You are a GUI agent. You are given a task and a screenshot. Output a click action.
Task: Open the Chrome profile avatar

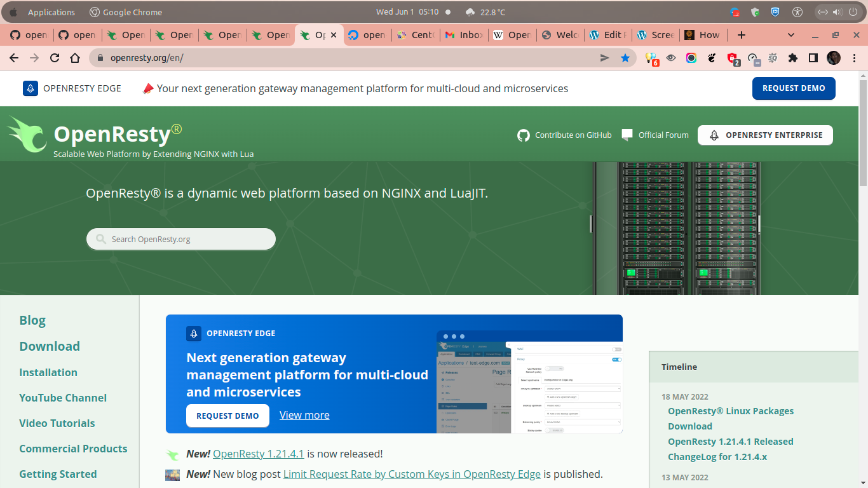[834, 58]
